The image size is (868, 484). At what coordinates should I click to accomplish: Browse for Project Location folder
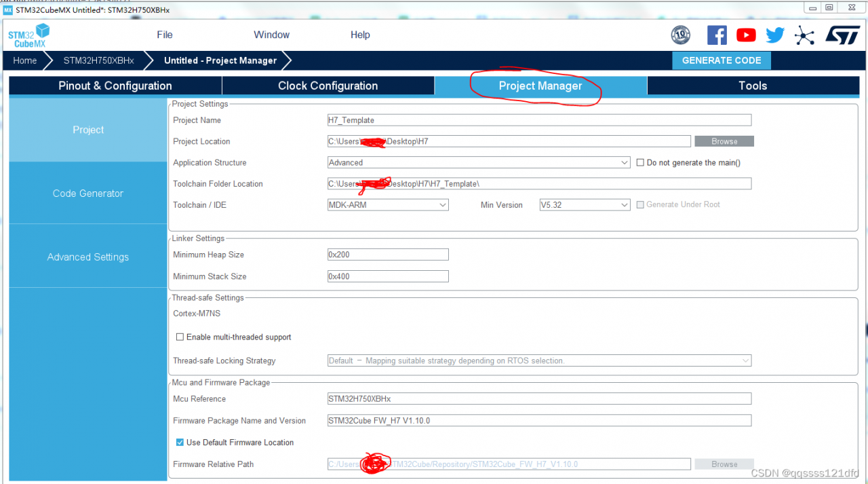(x=724, y=141)
